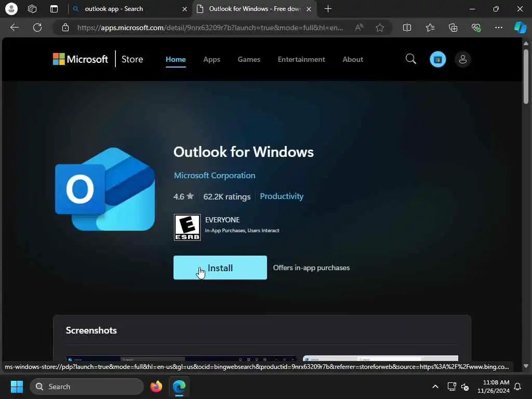532x399 pixels.
Task: Click the address bar URL field
Action: (x=210, y=28)
